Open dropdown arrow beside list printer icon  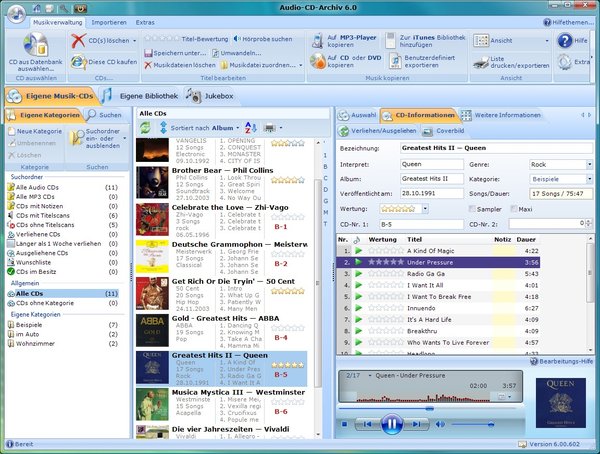click(x=280, y=128)
